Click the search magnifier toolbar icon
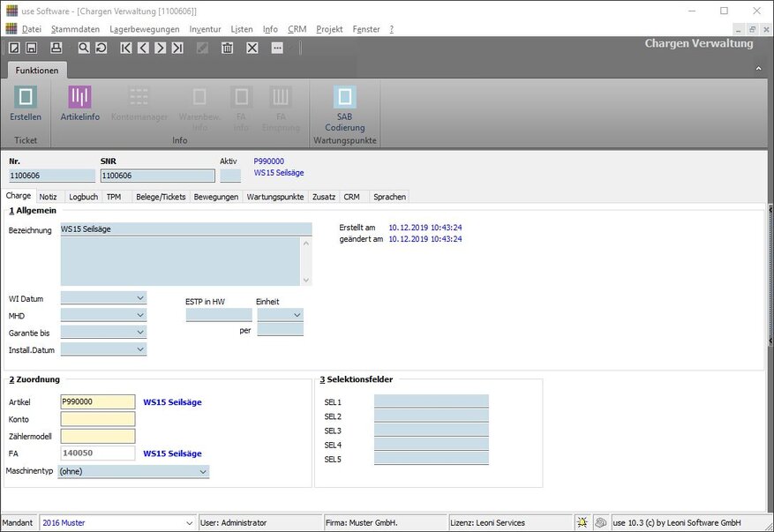 pyautogui.click(x=84, y=48)
